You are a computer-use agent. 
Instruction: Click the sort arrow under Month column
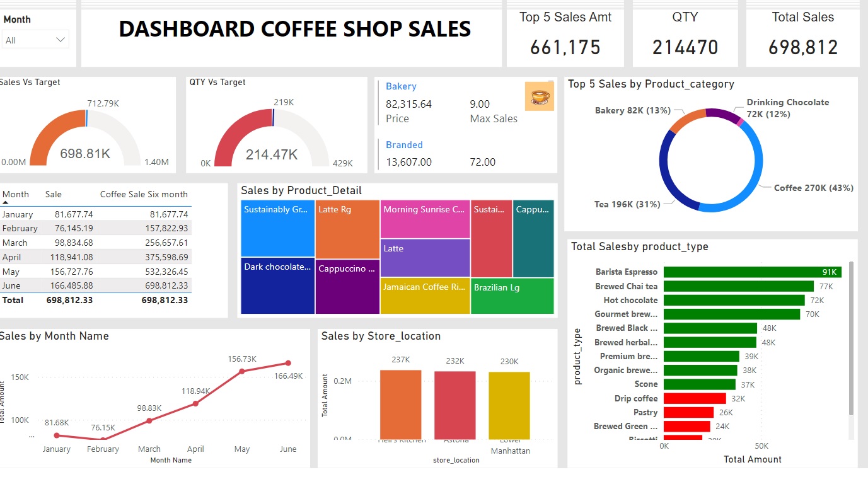pos(6,203)
